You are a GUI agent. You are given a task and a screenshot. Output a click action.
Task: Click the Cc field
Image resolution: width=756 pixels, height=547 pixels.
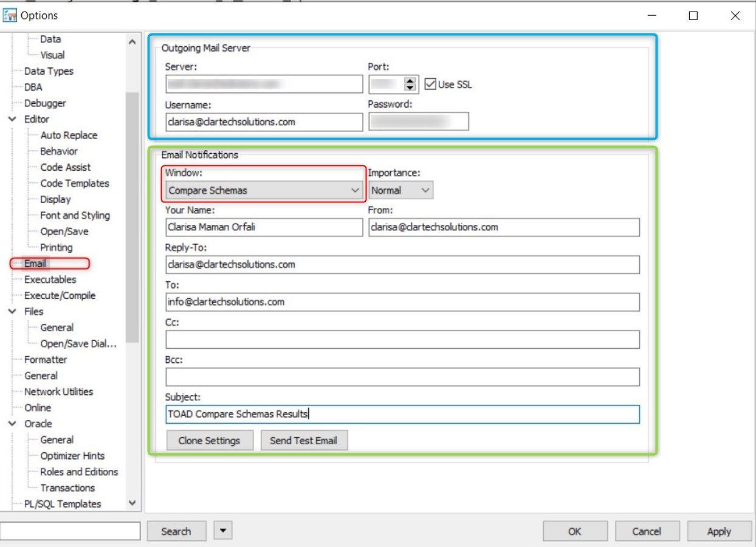(x=402, y=339)
